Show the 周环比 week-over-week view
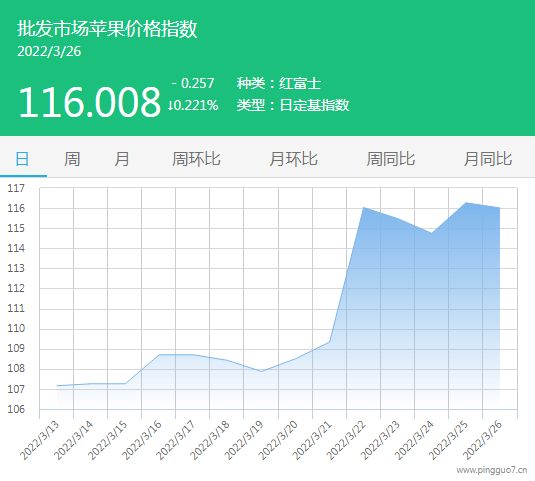 click(x=196, y=159)
